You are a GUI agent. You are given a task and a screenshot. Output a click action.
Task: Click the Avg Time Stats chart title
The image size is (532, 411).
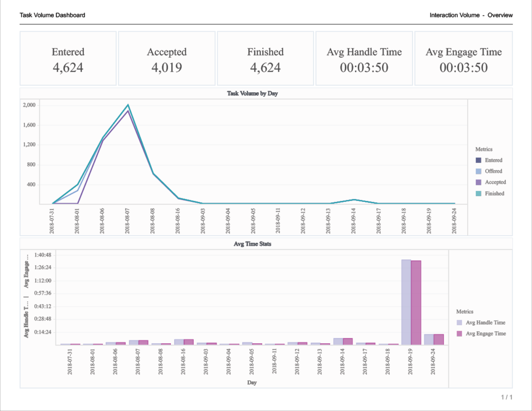point(252,244)
